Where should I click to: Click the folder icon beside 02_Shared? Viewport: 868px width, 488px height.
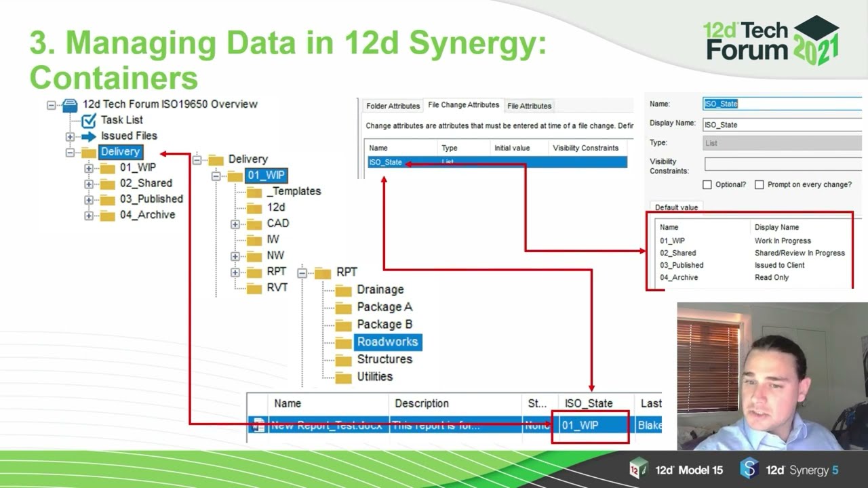coord(107,184)
